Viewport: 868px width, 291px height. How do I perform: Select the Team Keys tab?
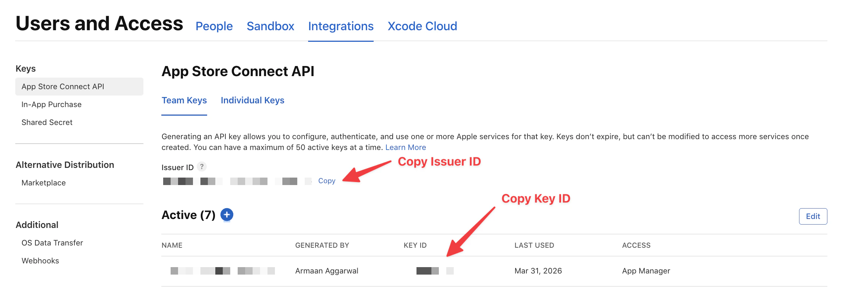pyautogui.click(x=184, y=100)
